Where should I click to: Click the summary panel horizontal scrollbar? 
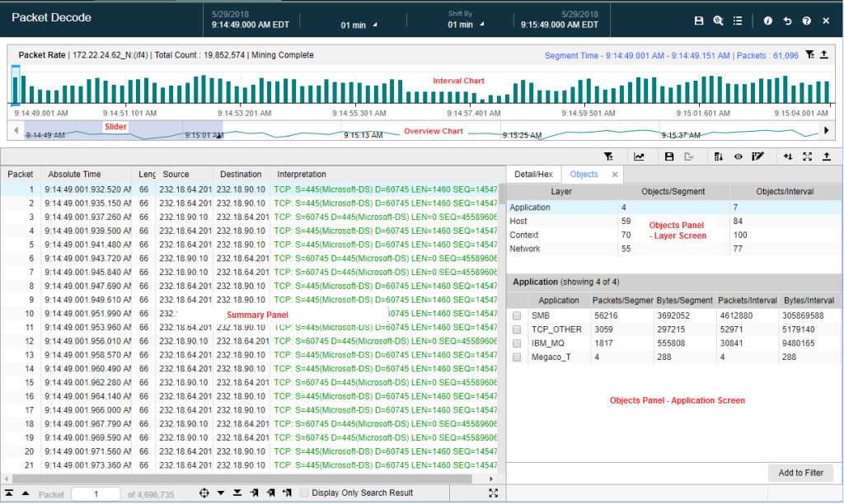pyautogui.click(x=242, y=478)
